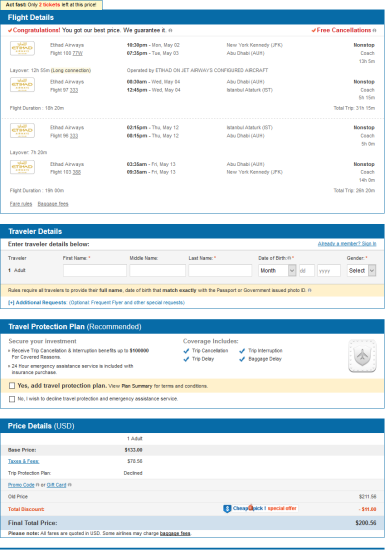Image resolution: width=385 pixels, height=550 pixels.
Task: Click the Final Total Price $200.56 value
Action: [x=366, y=523]
